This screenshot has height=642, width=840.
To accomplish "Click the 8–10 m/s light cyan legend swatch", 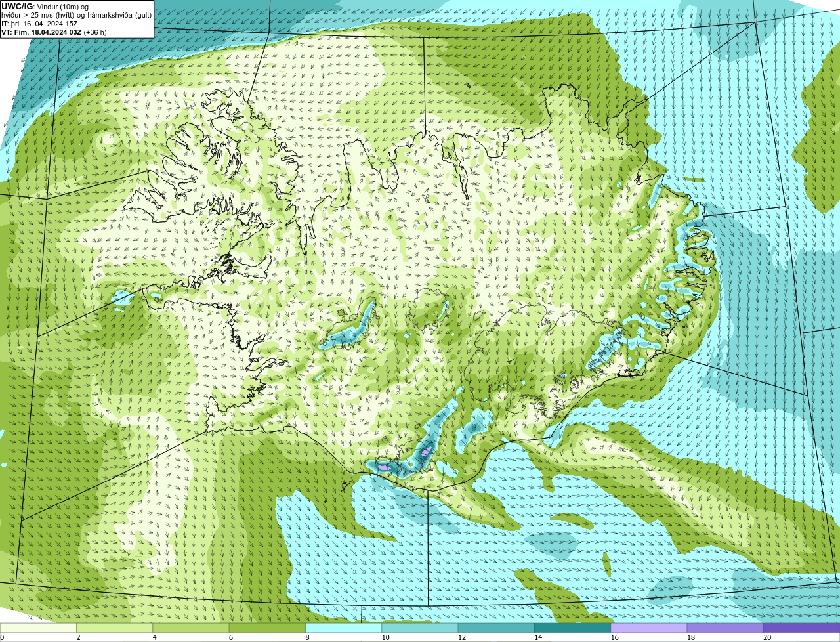I will (343, 628).
